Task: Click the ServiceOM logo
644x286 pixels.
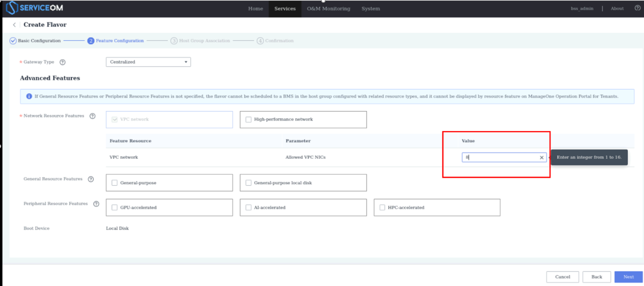Action: (x=34, y=8)
